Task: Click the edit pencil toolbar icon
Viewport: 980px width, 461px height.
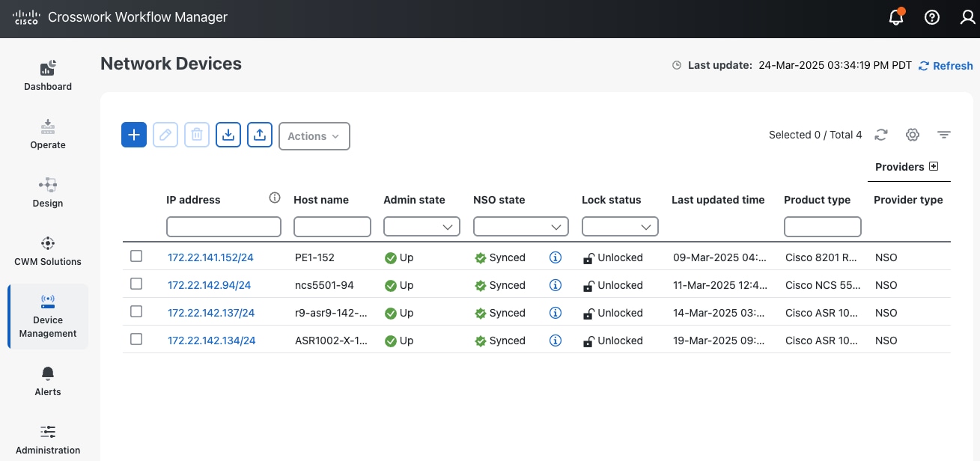Action: pos(165,135)
